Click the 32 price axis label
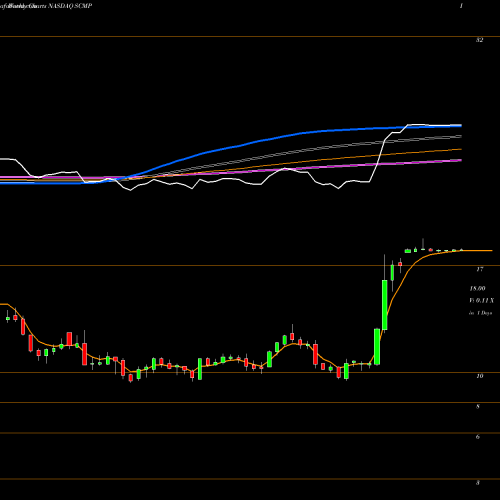500x500 pixels. coord(479,40)
